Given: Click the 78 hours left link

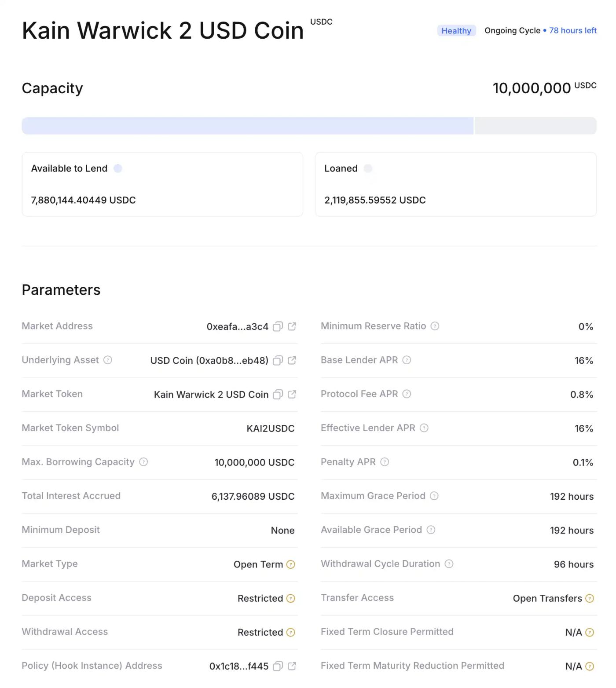Looking at the screenshot, I should click(572, 31).
